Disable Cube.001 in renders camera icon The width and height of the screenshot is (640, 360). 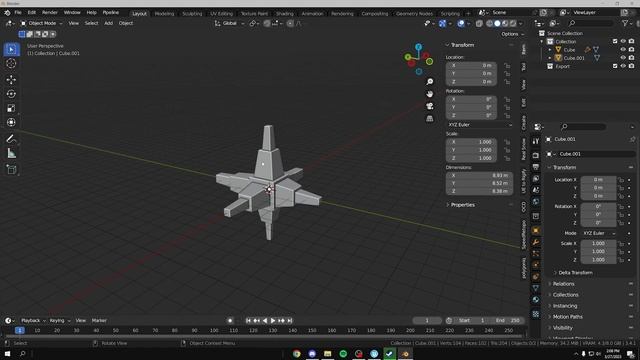pyautogui.click(x=631, y=58)
